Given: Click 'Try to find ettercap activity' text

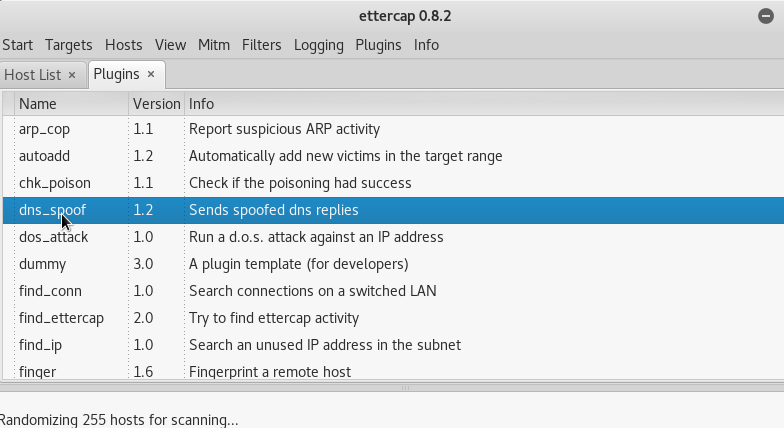Looking at the screenshot, I should pos(274,318).
